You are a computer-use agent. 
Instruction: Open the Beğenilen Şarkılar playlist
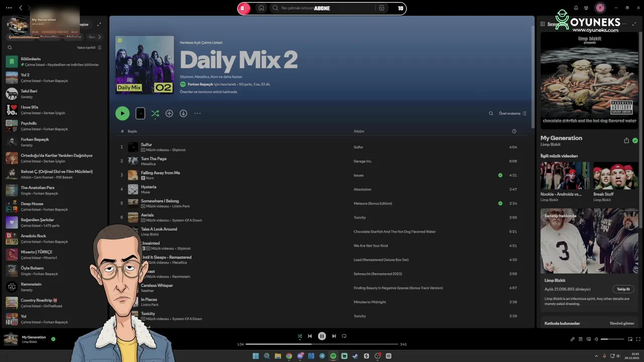pos(55,223)
